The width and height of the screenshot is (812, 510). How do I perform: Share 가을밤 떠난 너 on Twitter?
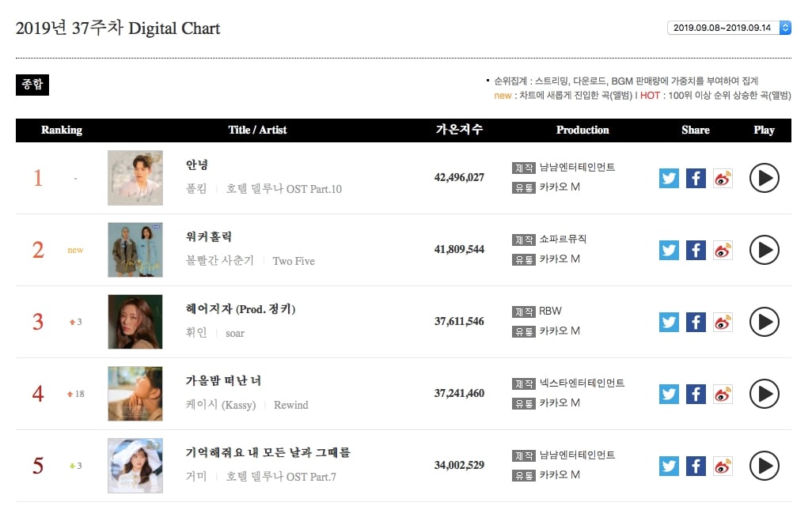[x=669, y=394]
